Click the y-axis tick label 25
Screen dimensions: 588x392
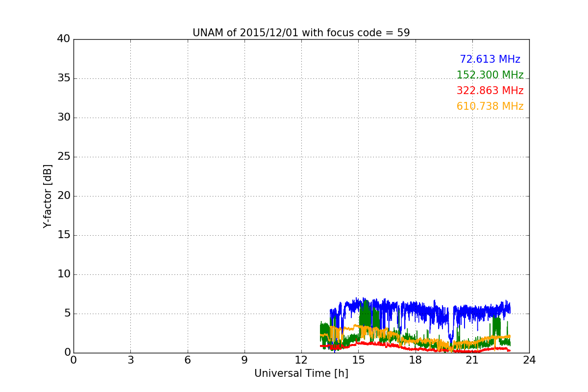coord(64,157)
